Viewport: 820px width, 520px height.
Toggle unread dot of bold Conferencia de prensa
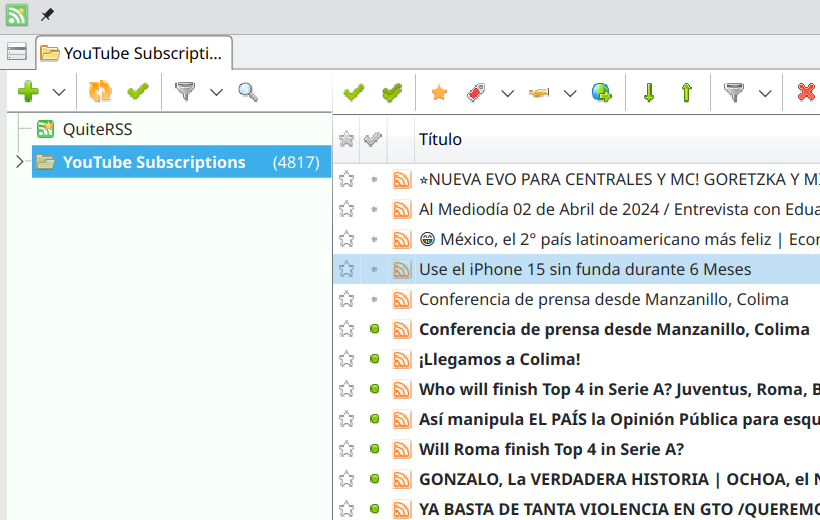point(374,329)
